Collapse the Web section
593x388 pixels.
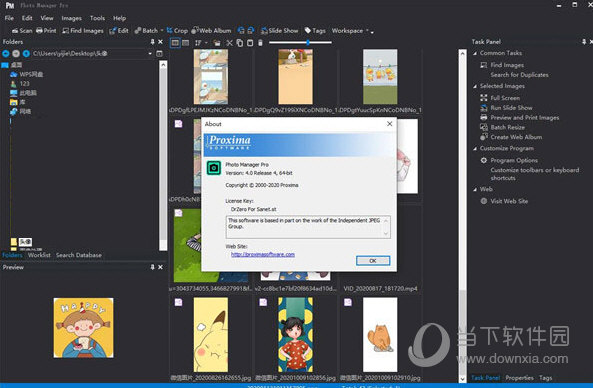pos(475,189)
